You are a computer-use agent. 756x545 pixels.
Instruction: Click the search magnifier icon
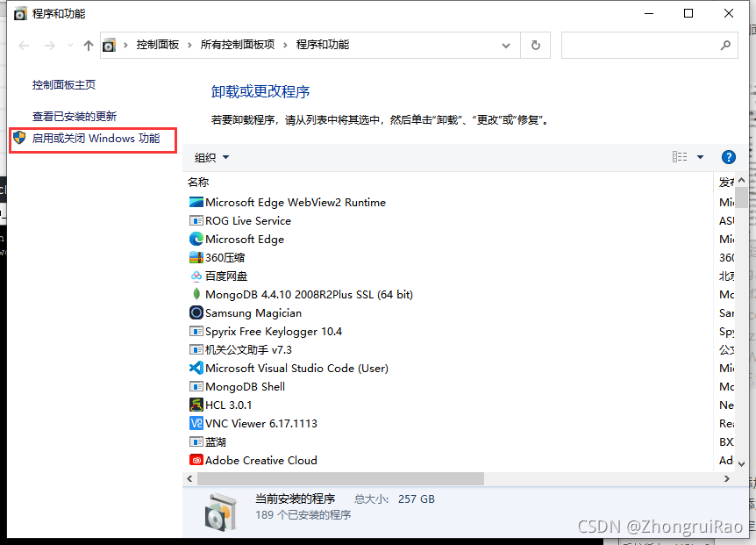pos(725,46)
